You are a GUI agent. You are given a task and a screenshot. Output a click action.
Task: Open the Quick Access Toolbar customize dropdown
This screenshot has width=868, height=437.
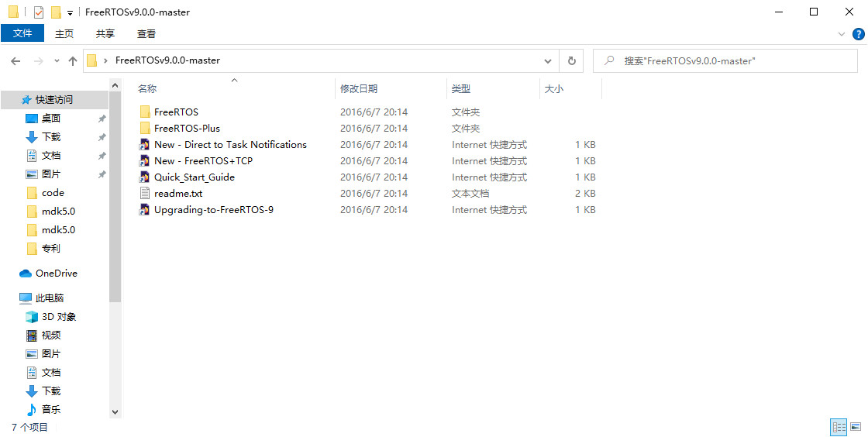[70, 12]
